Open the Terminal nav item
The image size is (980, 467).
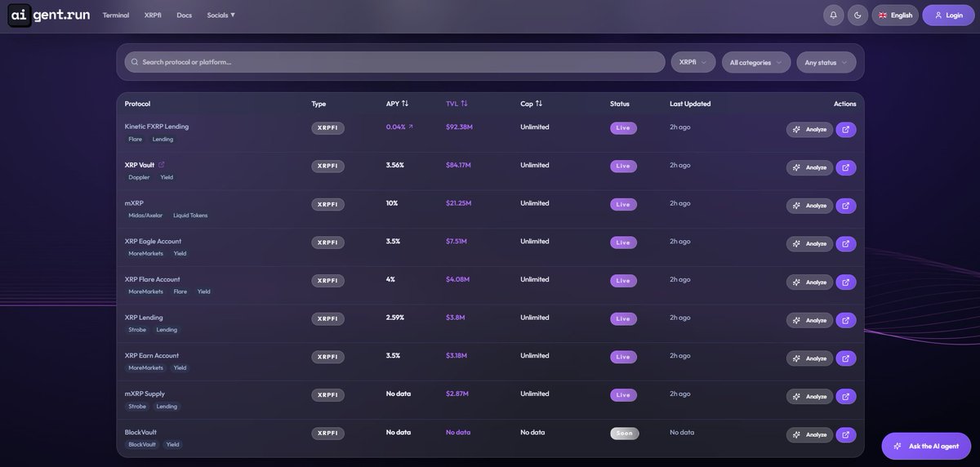116,15
